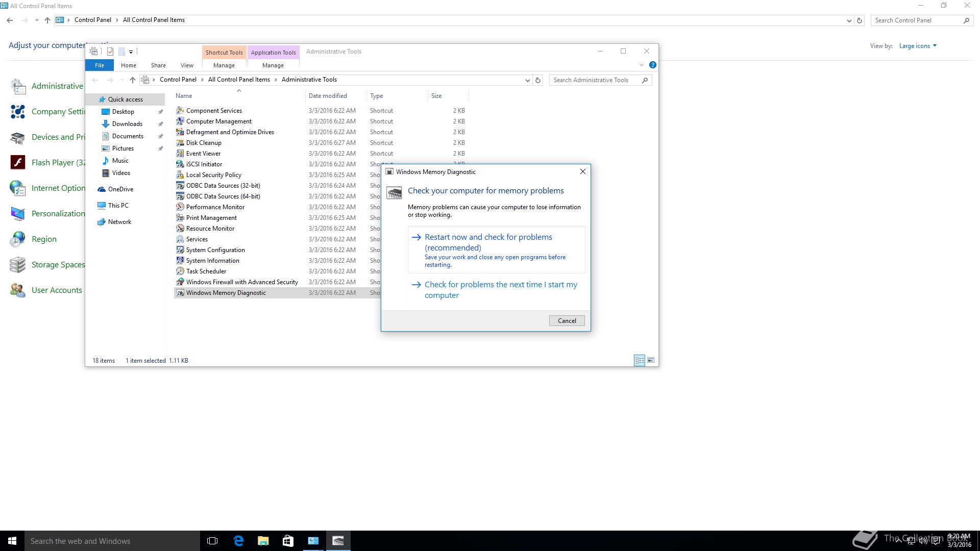Switch to the details view button in status bar

coord(640,360)
